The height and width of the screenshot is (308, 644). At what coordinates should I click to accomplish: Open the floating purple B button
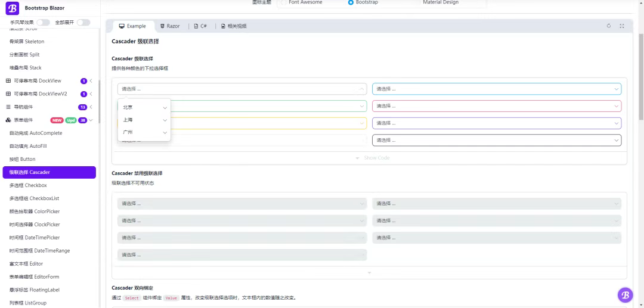[x=625, y=294]
